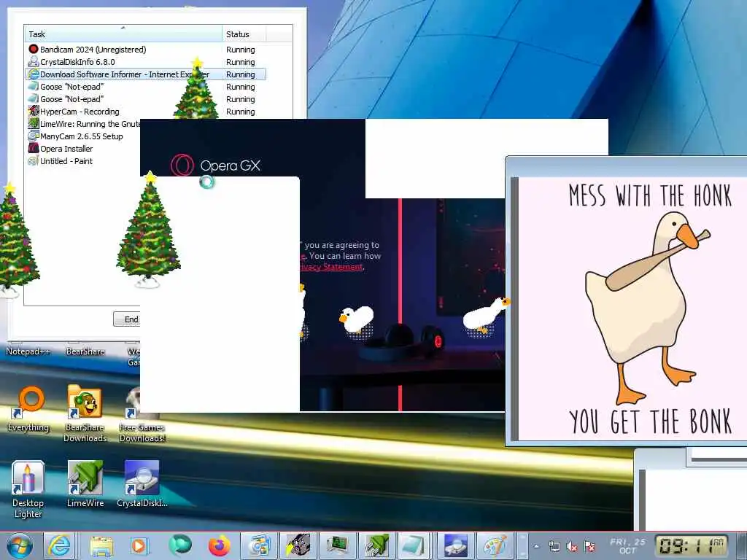Click the Notepad++ desktop label
The height and width of the screenshot is (560, 747).
click(x=28, y=351)
